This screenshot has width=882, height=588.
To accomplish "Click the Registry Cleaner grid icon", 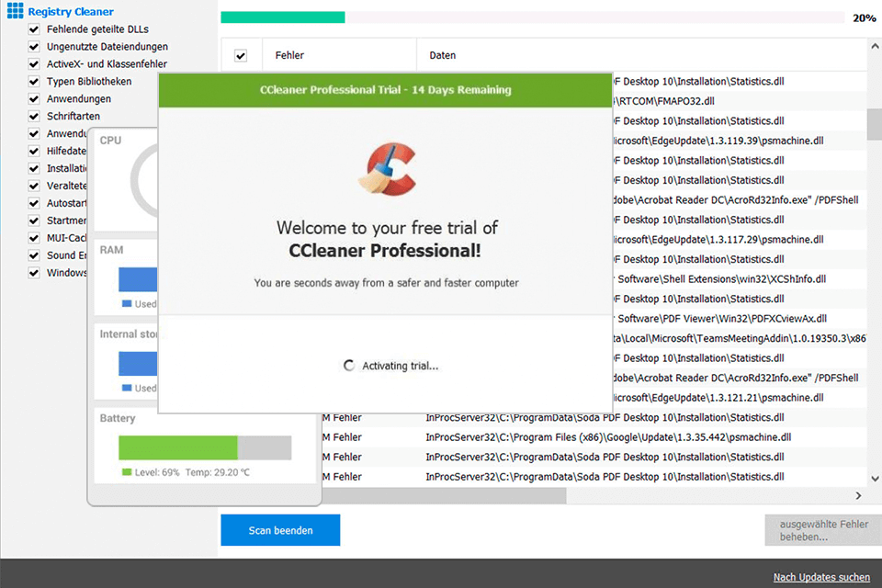I will click(x=16, y=12).
